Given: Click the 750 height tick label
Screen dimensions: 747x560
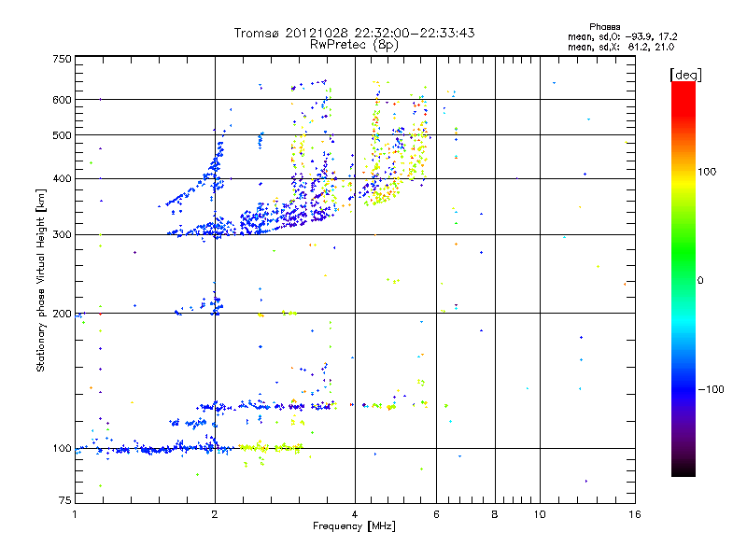Looking at the screenshot, I should [x=63, y=59].
